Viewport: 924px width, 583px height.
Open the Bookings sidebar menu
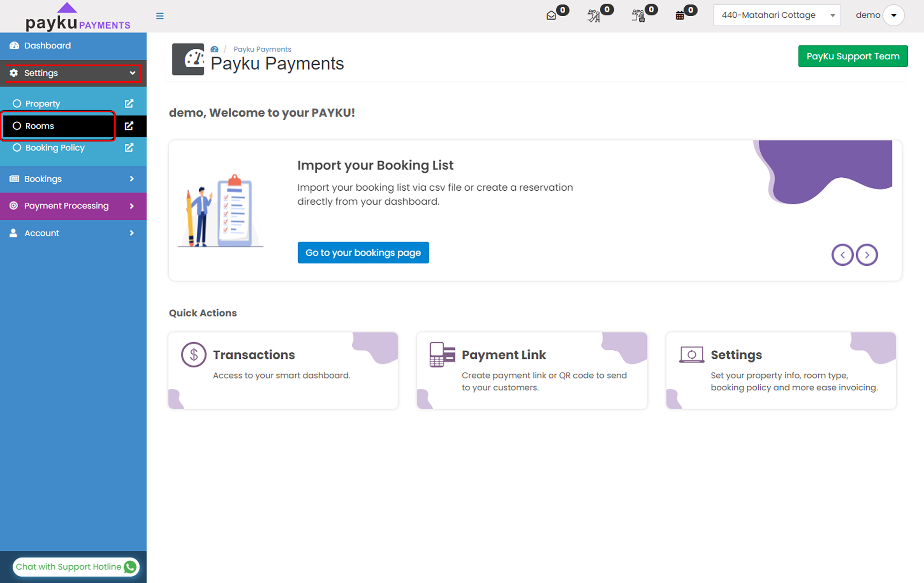click(x=73, y=179)
